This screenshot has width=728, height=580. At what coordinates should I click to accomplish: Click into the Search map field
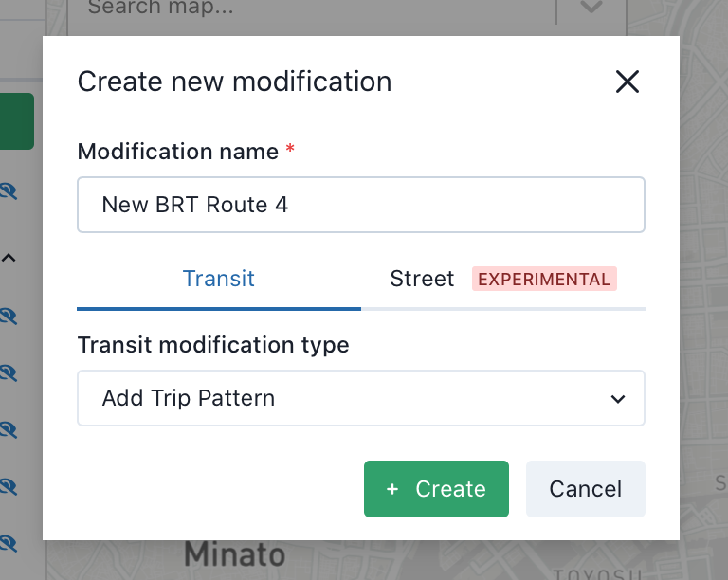point(311,9)
